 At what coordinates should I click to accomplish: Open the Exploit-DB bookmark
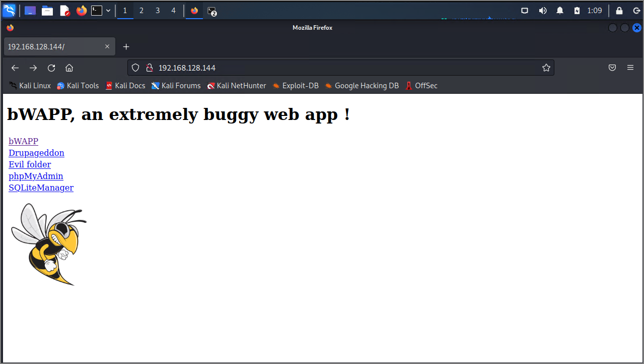click(x=296, y=86)
